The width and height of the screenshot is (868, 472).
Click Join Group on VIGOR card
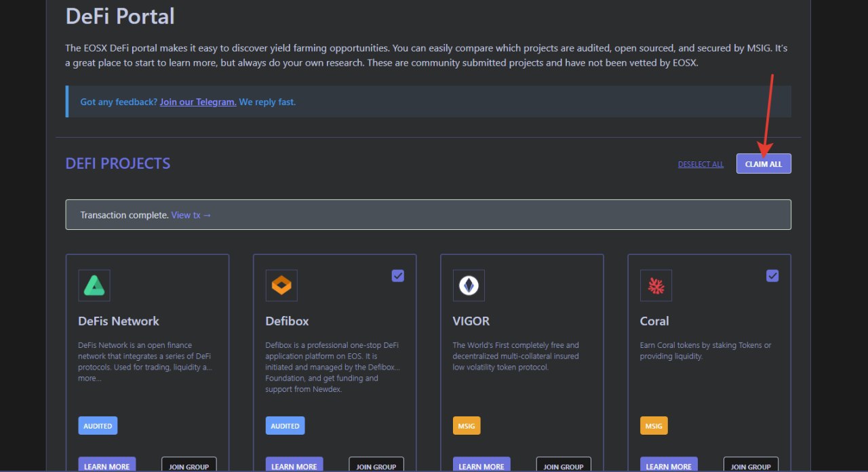tap(564, 465)
